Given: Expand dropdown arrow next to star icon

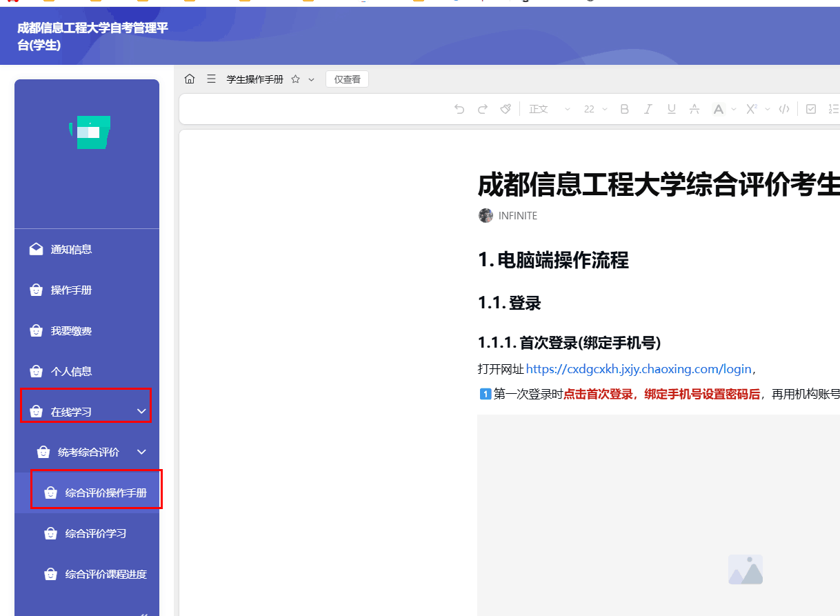Looking at the screenshot, I should tap(311, 80).
